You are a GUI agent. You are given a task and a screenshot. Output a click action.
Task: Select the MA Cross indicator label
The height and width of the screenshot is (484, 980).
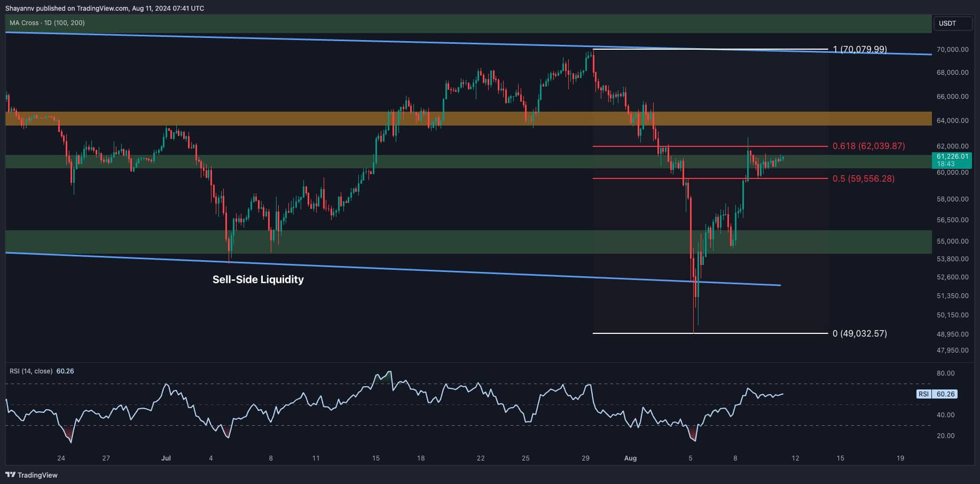point(47,23)
